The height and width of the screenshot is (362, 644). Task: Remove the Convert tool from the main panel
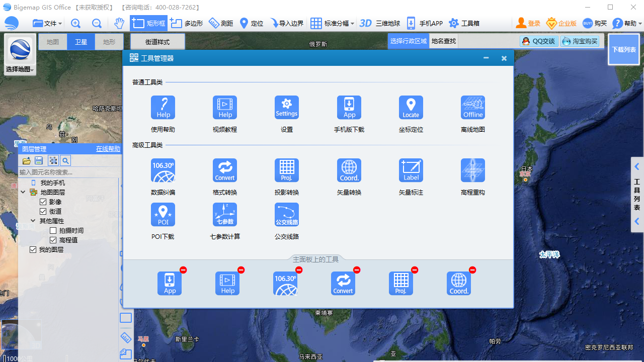[x=357, y=270]
